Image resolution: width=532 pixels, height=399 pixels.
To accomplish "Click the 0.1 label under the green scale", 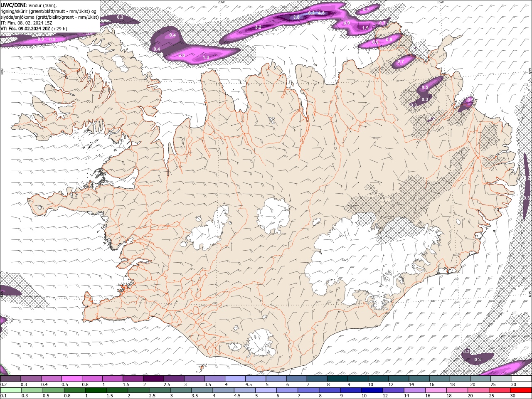I will coord(3,396).
